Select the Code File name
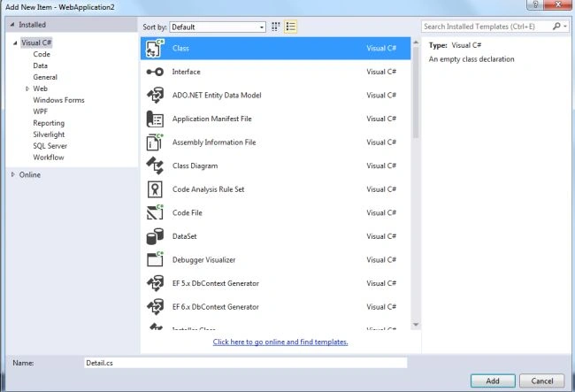 point(187,212)
